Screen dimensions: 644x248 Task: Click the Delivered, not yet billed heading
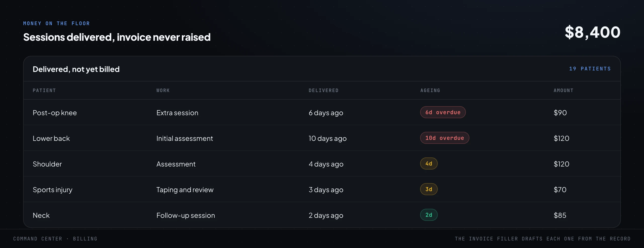(76, 69)
